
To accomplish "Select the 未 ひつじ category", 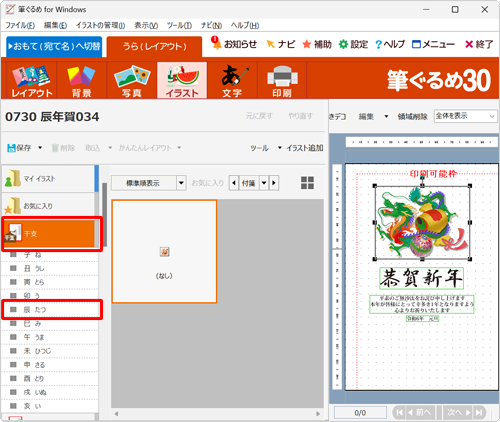I will (x=51, y=351).
